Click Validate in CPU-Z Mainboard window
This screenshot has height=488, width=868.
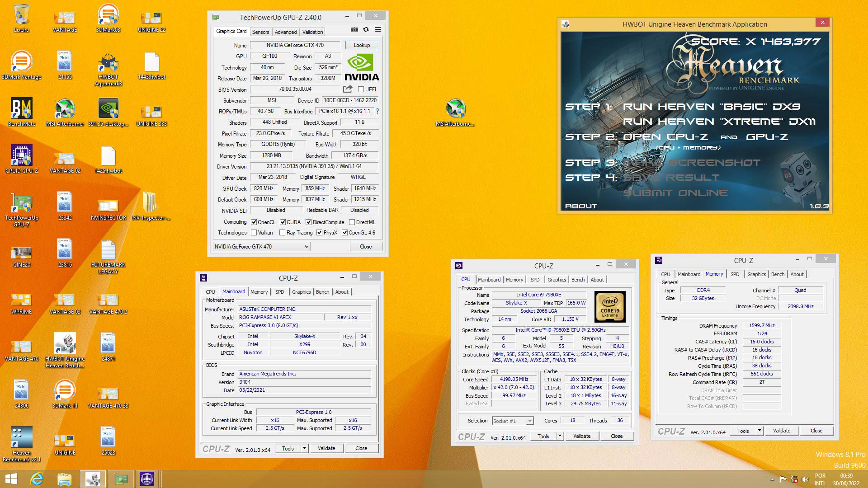pos(326,449)
